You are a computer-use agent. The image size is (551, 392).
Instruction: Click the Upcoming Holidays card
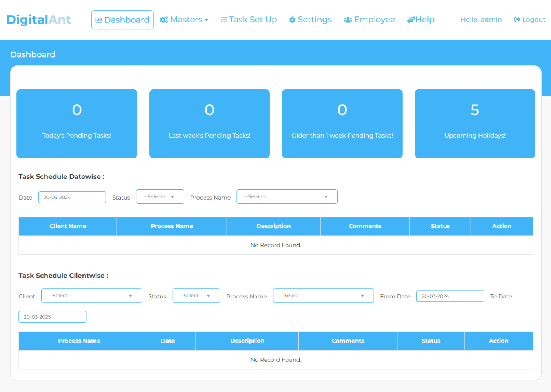pyautogui.click(x=475, y=123)
